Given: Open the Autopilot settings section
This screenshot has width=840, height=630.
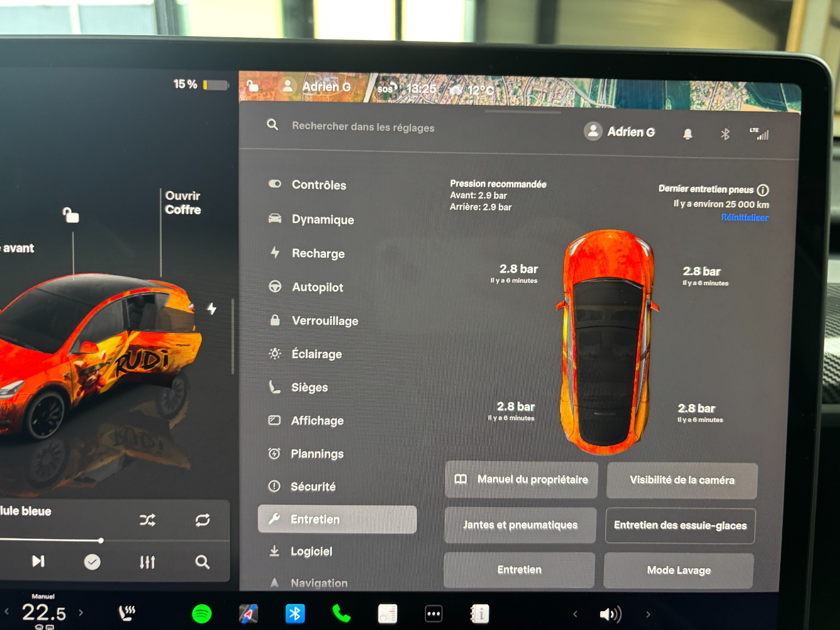Looking at the screenshot, I should pos(317,287).
